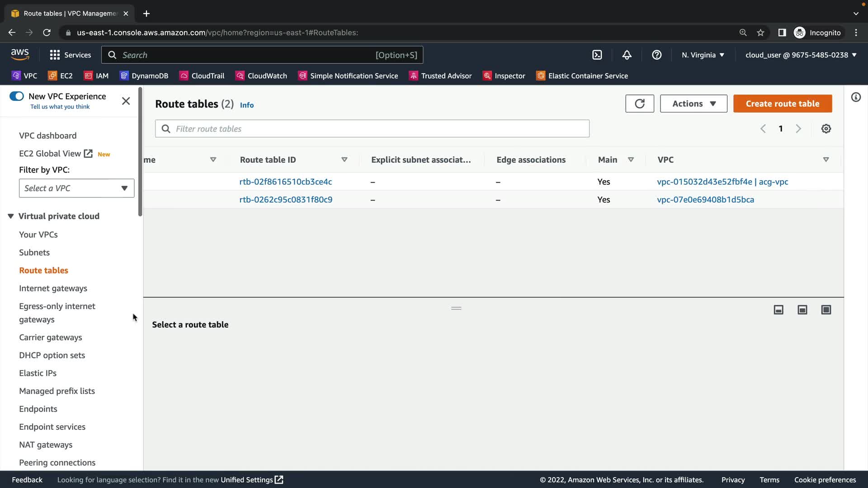Open Internet gateways in sidebar

53,288
